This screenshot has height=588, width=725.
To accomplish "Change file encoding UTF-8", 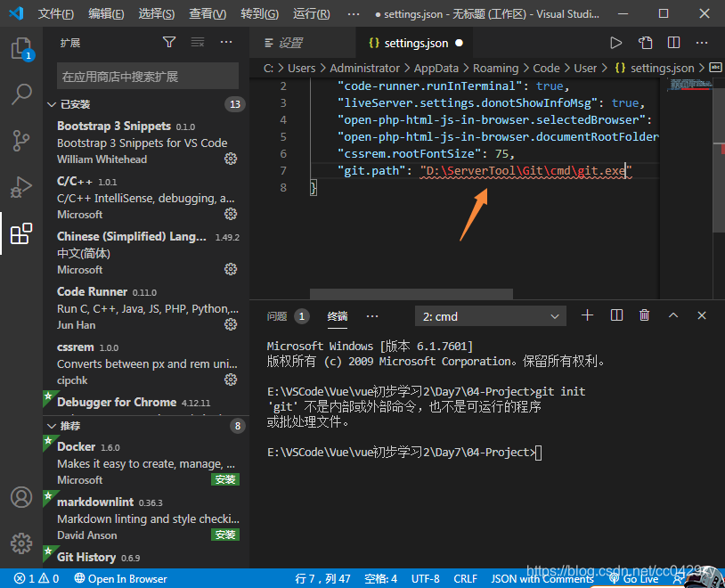I will click(425, 579).
